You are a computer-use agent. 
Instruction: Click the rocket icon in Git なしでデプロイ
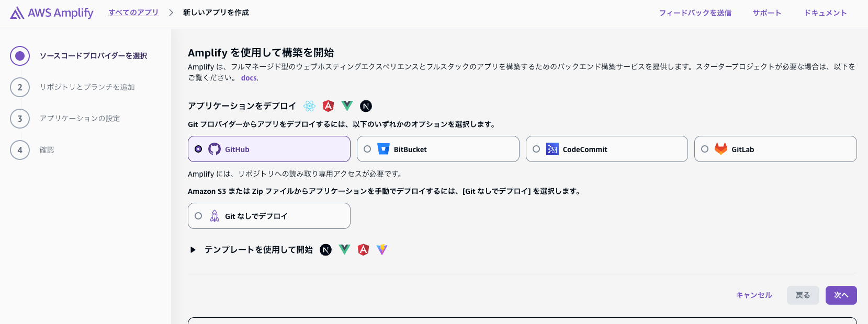coord(215,215)
